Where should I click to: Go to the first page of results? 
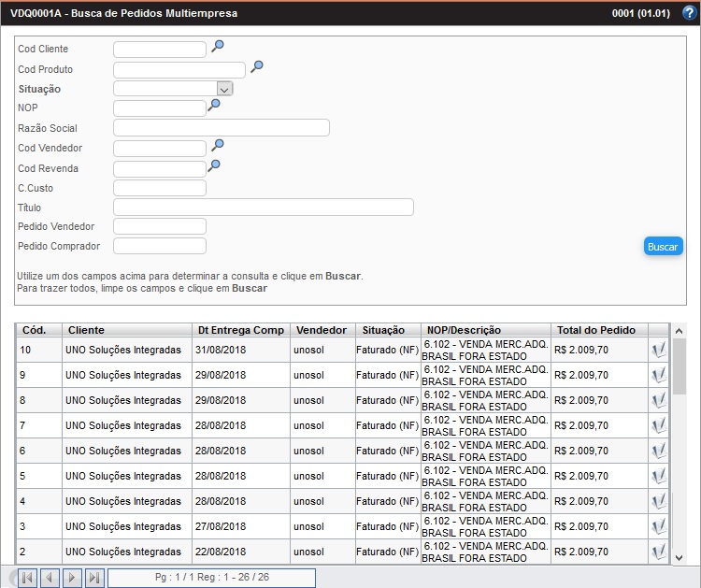coord(27,578)
